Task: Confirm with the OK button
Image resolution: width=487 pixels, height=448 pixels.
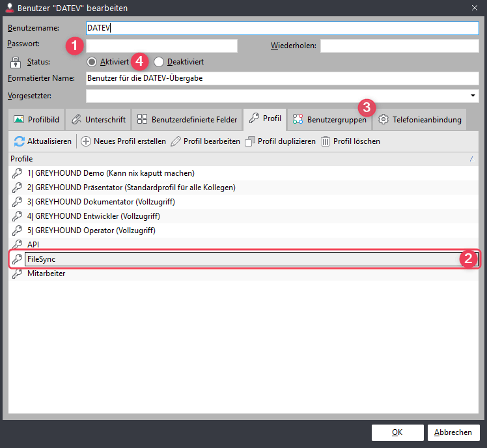Action: (397, 432)
